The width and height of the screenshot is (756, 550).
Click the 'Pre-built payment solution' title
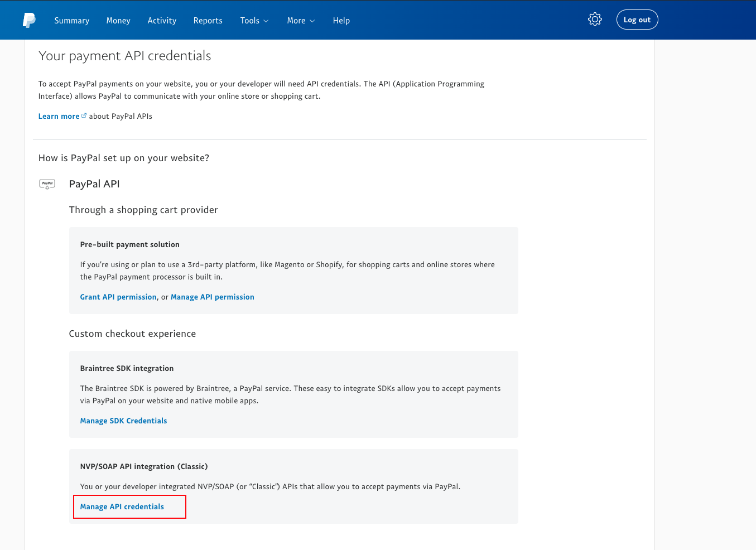click(130, 244)
